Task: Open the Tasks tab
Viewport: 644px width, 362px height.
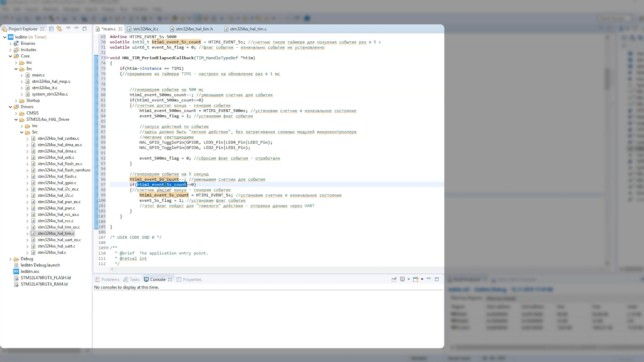Action: coord(131,280)
